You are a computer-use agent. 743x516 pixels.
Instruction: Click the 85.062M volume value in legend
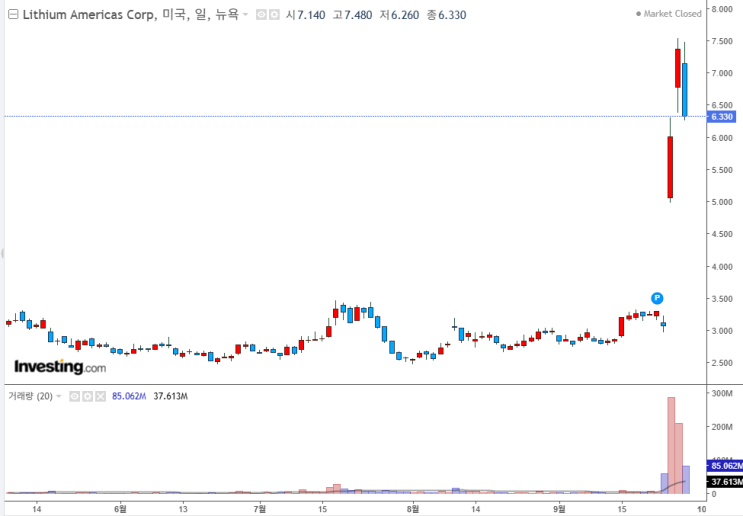click(x=129, y=396)
